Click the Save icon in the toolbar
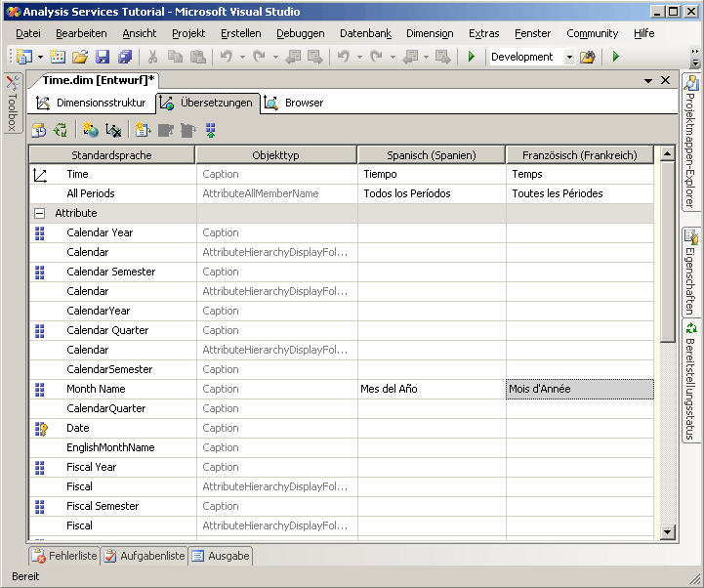This screenshot has width=704, height=588. pyautogui.click(x=104, y=57)
